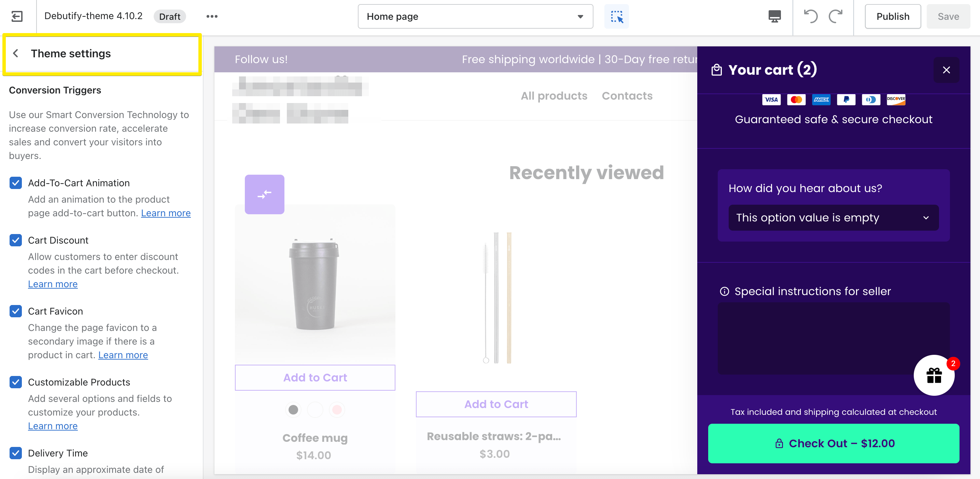Open the gift rewards icon in the cart
The image size is (980, 479).
tap(934, 376)
